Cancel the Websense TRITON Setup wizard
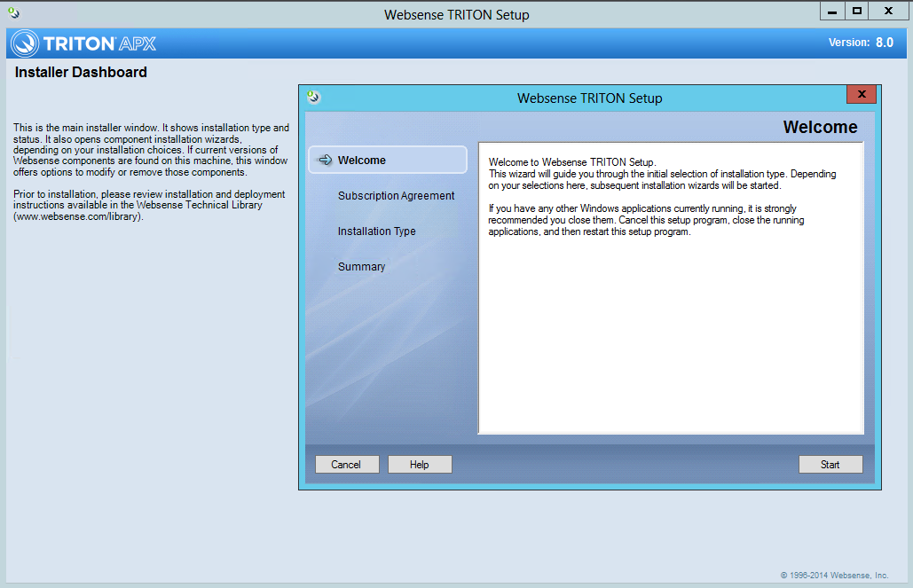 pos(346,464)
